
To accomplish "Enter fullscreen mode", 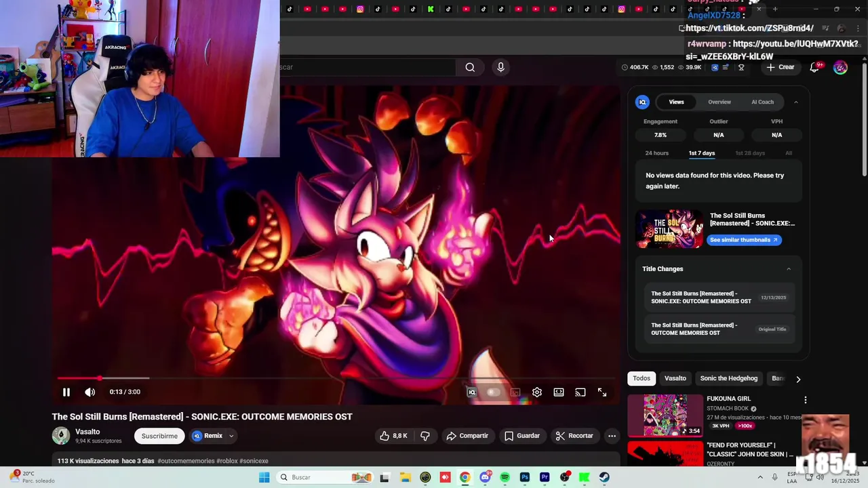I will (x=602, y=392).
